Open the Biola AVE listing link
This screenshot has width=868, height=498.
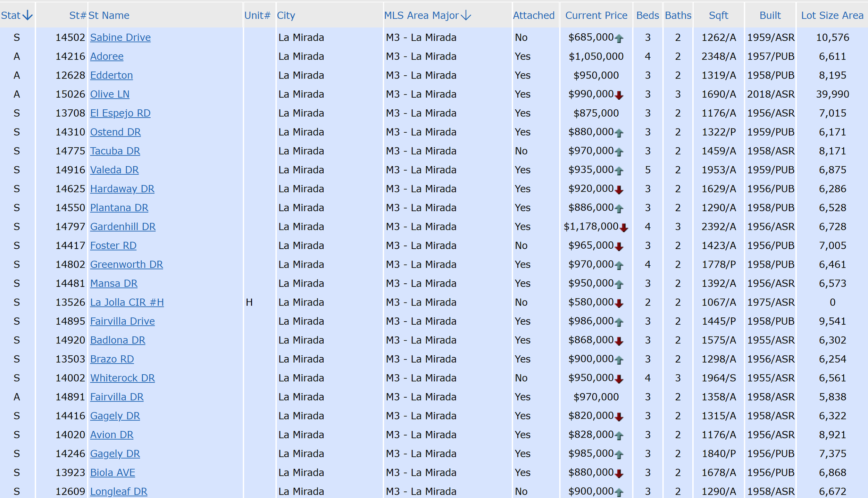[x=112, y=473]
